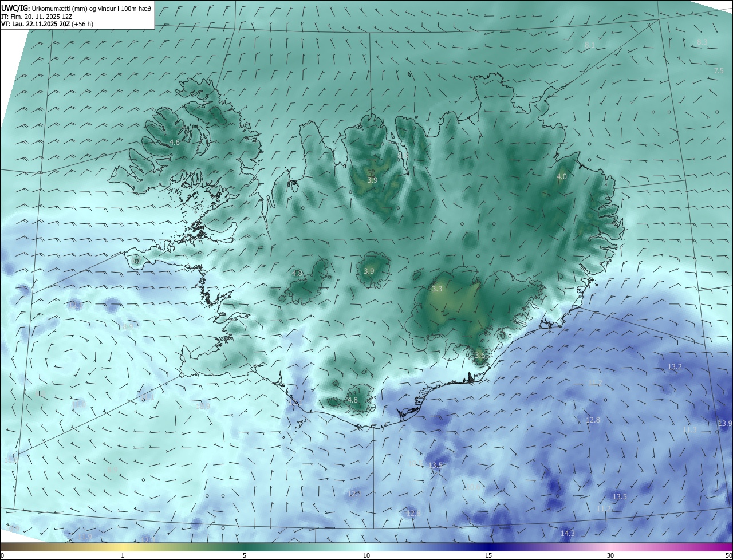This screenshot has width=733, height=560.
Task: Click the 15 tick label on color bar
Action: coord(488,556)
